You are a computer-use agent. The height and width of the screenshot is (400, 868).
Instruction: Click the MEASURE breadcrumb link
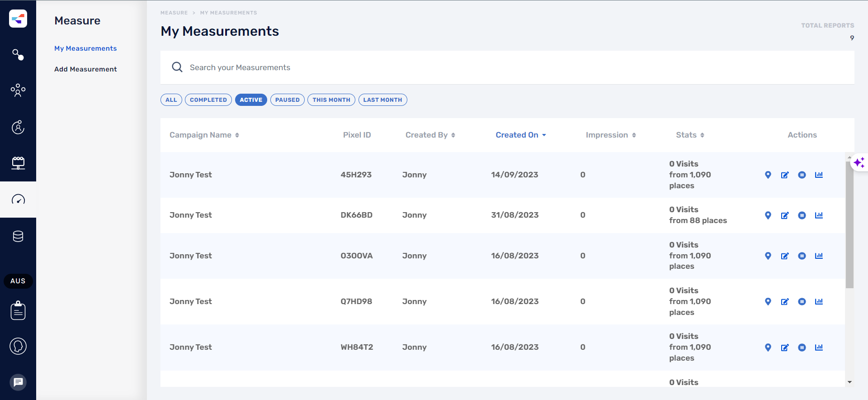[174, 13]
